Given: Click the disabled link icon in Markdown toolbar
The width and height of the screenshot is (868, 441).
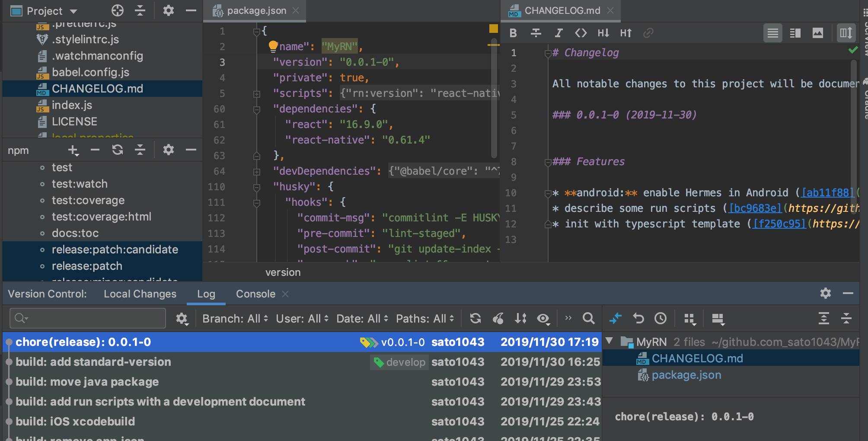Looking at the screenshot, I should pyautogui.click(x=648, y=33).
